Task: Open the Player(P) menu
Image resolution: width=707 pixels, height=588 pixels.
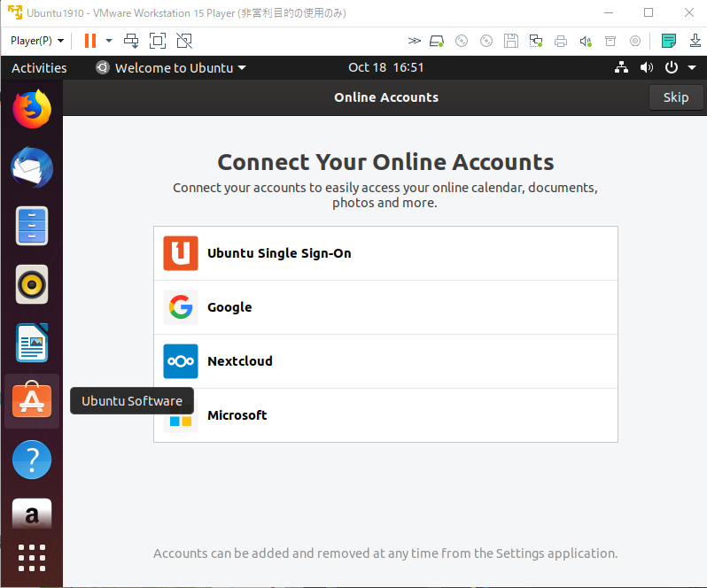Action: [x=37, y=41]
